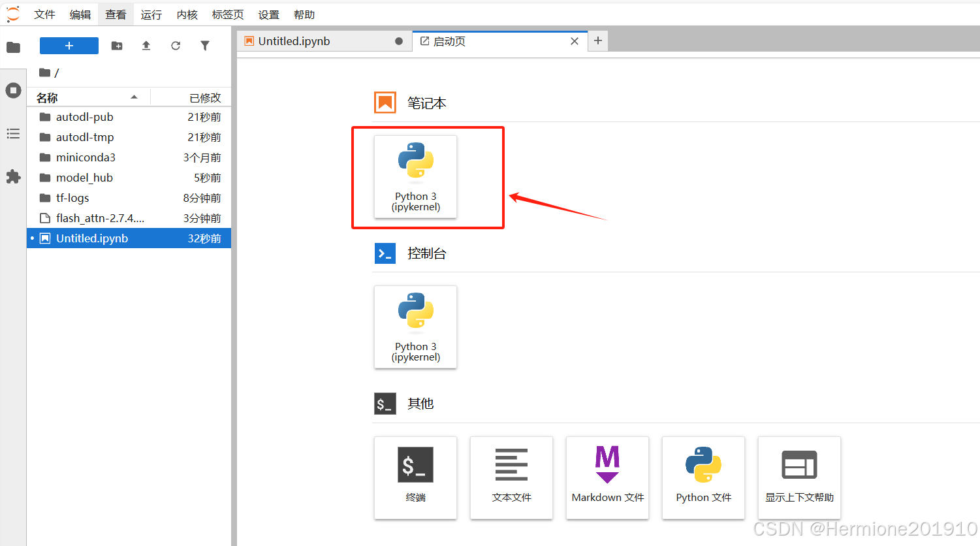
Task: Click the 控制台 section console icon
Action: 385,253
